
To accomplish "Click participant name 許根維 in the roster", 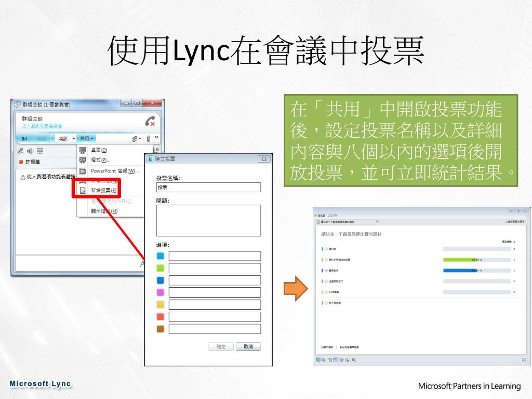I will (x=33, y=162).
